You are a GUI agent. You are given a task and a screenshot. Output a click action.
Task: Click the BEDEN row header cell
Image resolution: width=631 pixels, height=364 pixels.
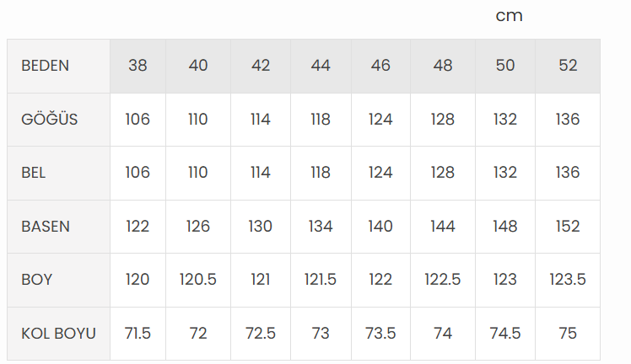pyautogui.click(x=46, y=66)
